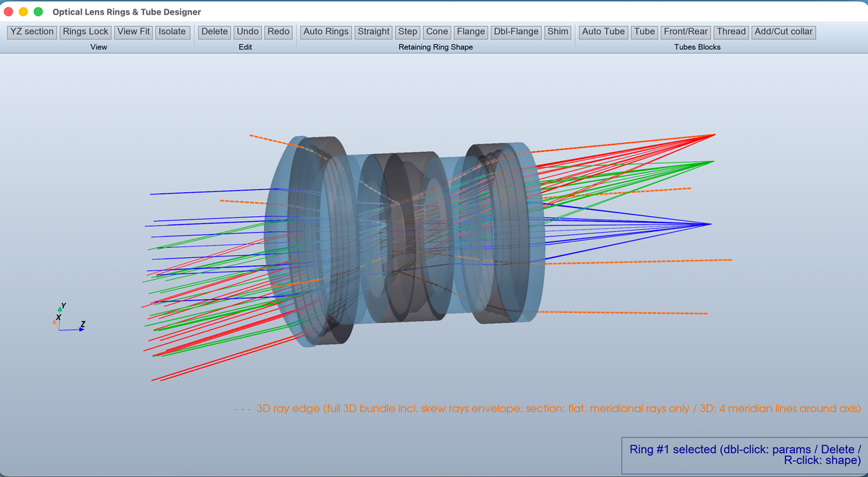Click the 'Retaining Ring Shape' group label
The width and height of the screenshot is (868, 477).
point(435,47)
